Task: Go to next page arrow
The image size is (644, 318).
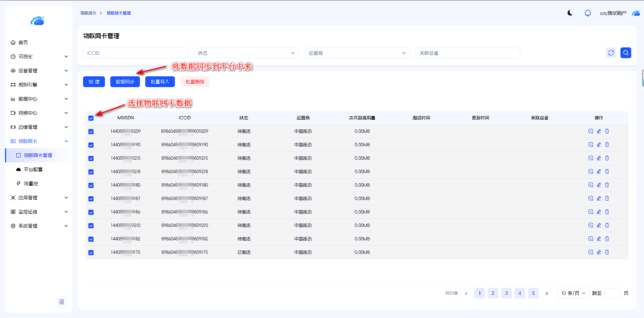Action: 547,293
